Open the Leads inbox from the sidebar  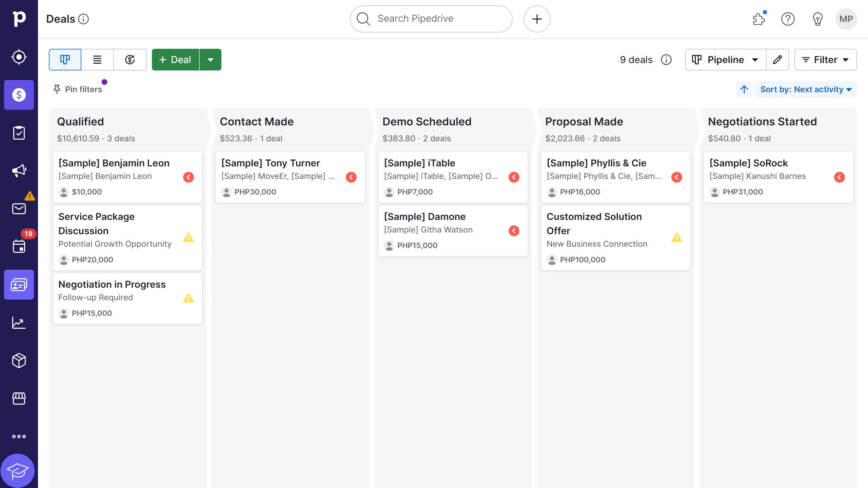(x=19, y=57)
